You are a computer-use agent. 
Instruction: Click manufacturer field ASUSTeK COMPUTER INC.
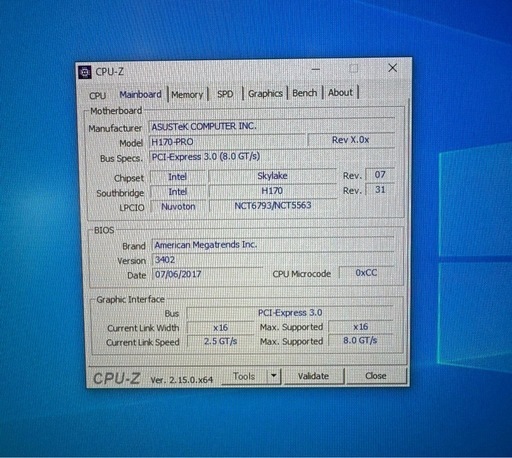[x=271, y=126]
